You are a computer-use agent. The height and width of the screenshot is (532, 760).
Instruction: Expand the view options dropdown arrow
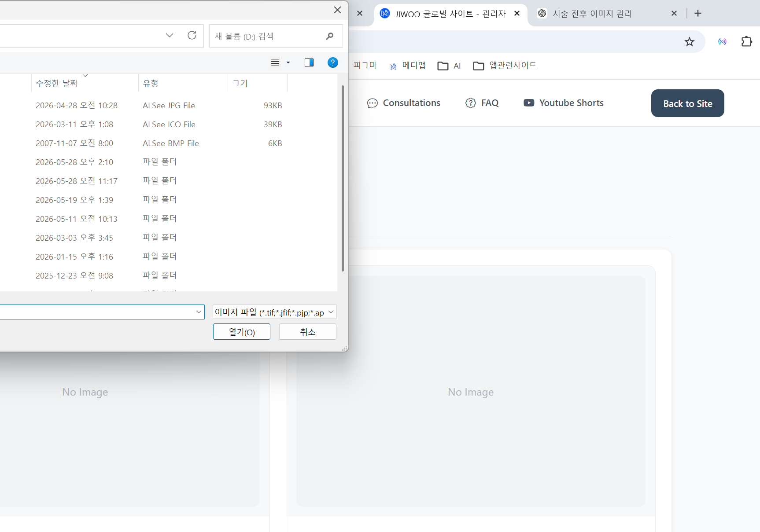click(288, 62)
